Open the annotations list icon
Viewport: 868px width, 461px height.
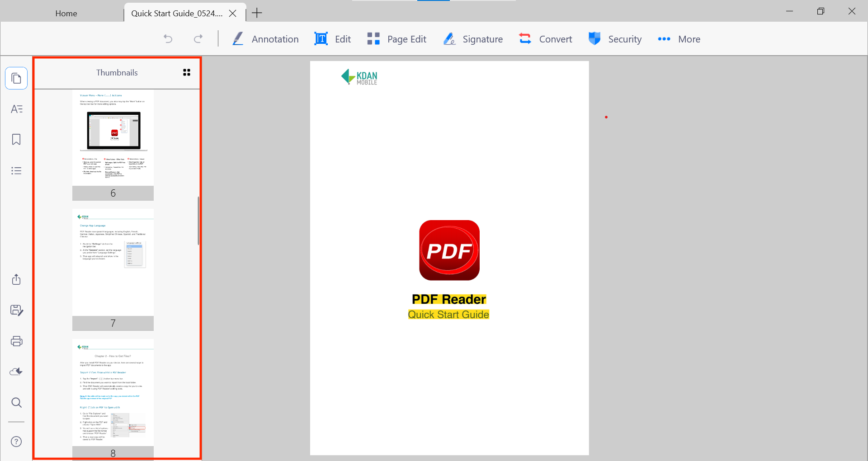[x=16, y=171]
